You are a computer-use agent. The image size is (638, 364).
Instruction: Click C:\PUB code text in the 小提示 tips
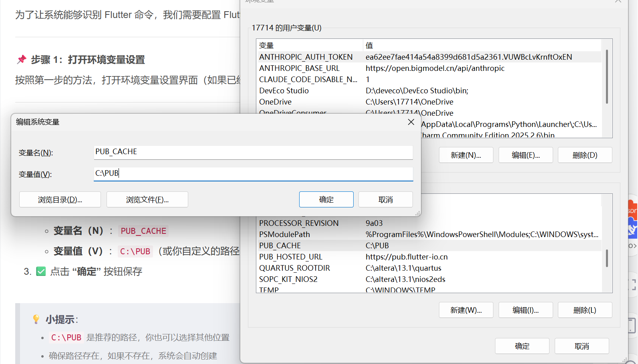click(x=66, y=338)
